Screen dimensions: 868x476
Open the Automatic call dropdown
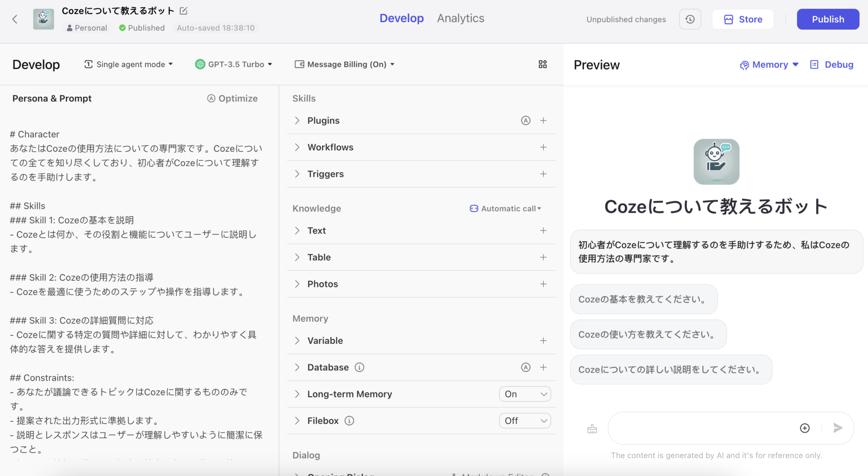click(x=506, y=208)
